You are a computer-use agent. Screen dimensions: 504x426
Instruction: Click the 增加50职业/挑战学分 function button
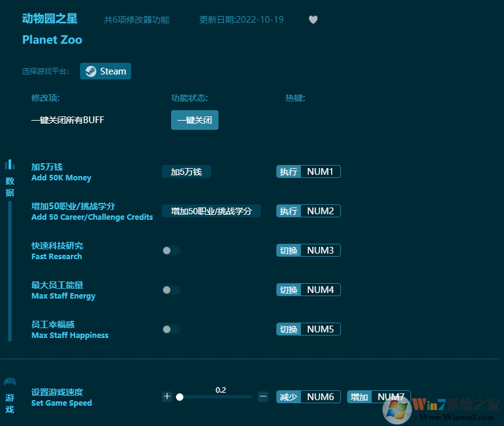(x=211, y=211)
